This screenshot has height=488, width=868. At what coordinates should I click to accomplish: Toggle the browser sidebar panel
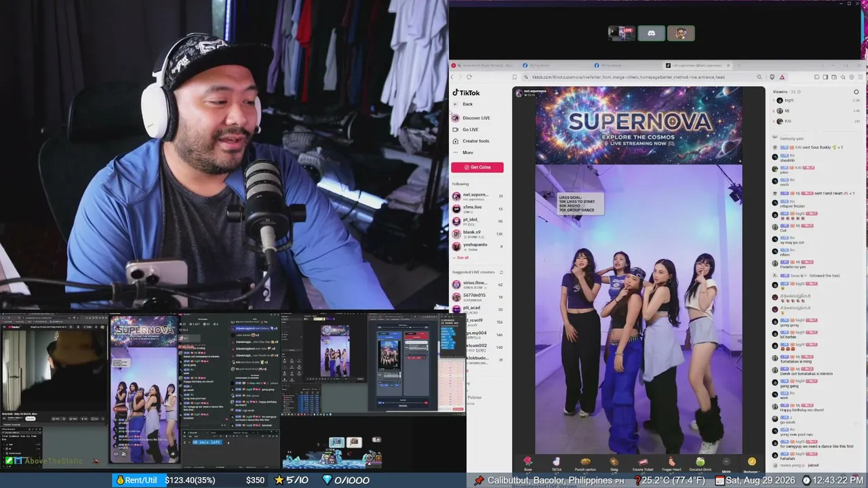825,77
